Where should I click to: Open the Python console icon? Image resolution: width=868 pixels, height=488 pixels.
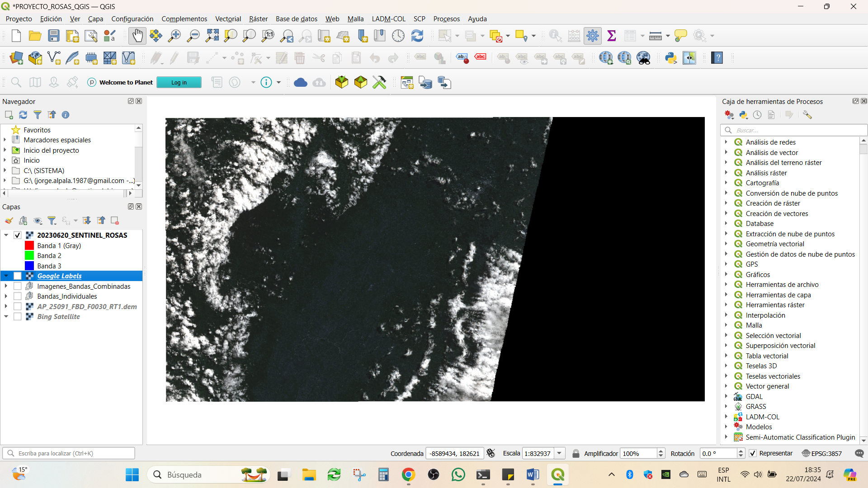click(670, 58)
